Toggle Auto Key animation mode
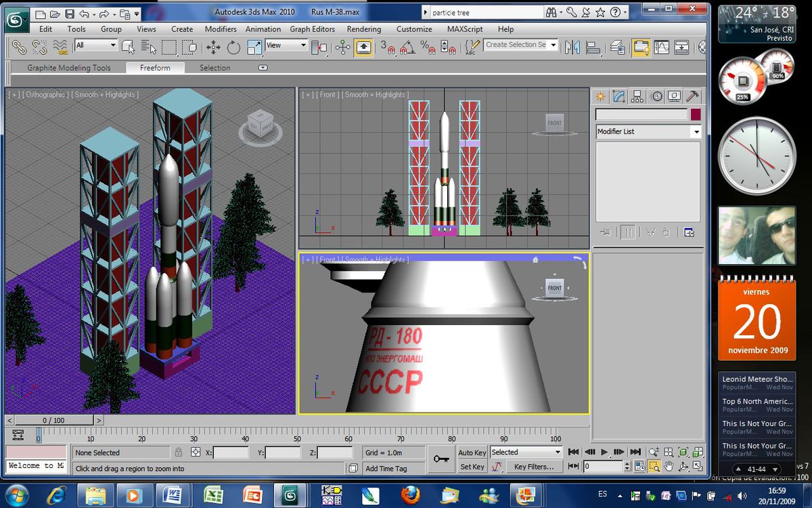 click(472, 452)
